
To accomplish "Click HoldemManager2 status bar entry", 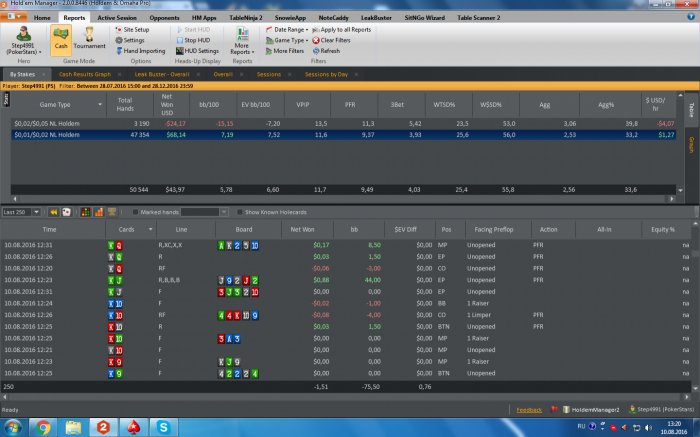I will click(591, 410).
